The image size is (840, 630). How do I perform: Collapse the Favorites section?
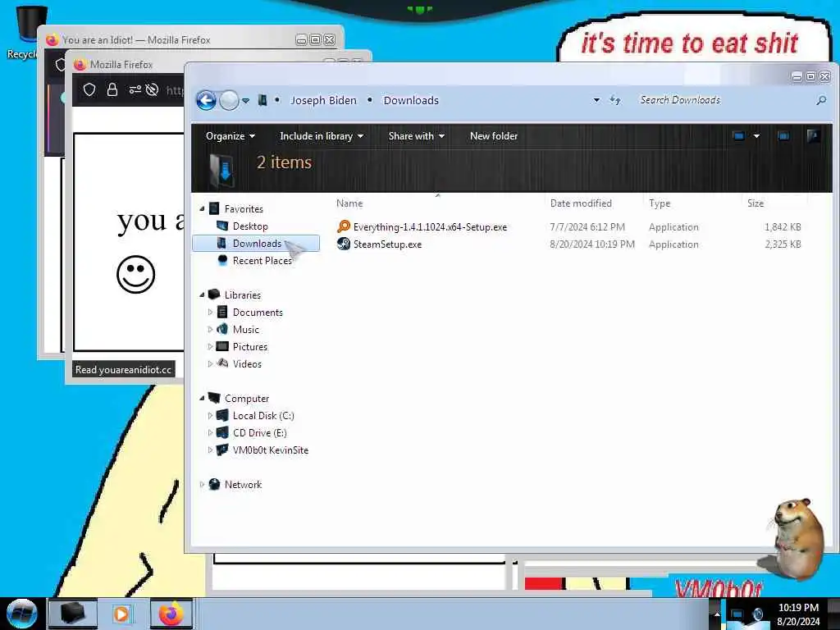point(202,209)
